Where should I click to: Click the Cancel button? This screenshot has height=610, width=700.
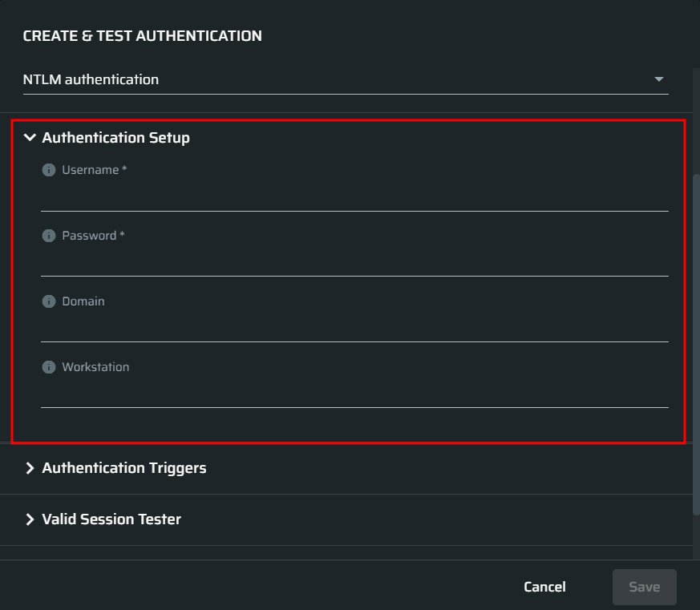pyautogui.click(x=544, y=587)
